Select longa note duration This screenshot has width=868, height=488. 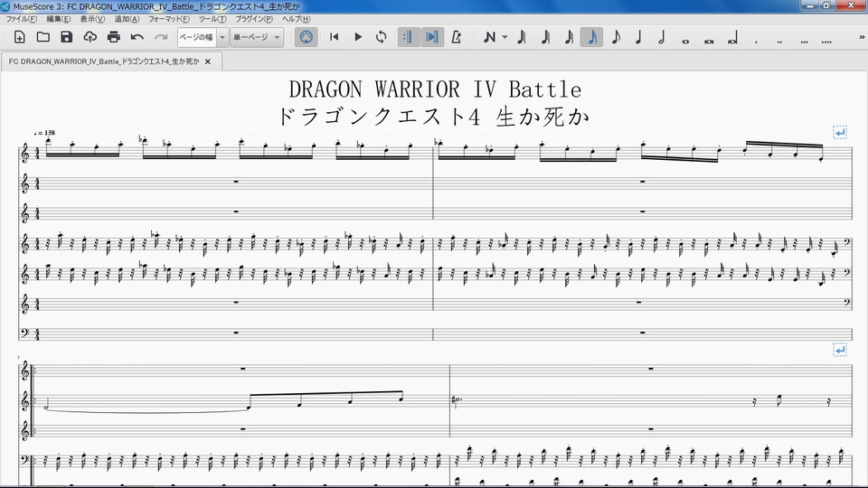(x=733, y=38)
